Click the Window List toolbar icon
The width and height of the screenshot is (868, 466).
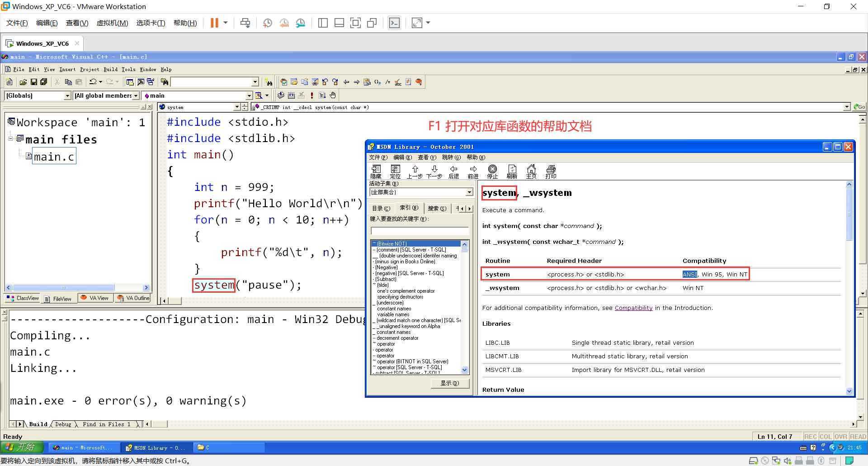(x=150, y=82)
